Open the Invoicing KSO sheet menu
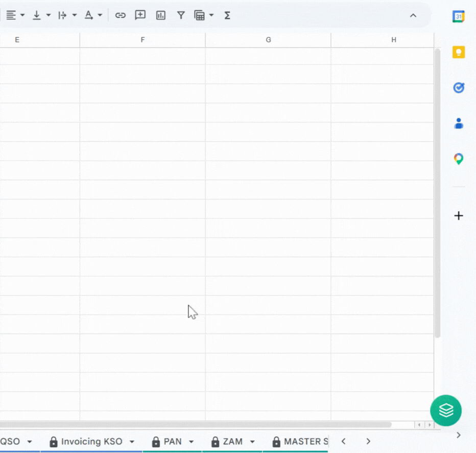The width and height of the screenshot is (476, 453). click(131, 441)
